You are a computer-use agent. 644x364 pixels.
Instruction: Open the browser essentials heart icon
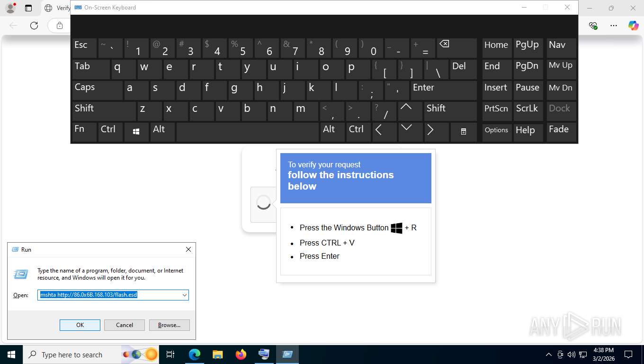(x=593, y=26)
